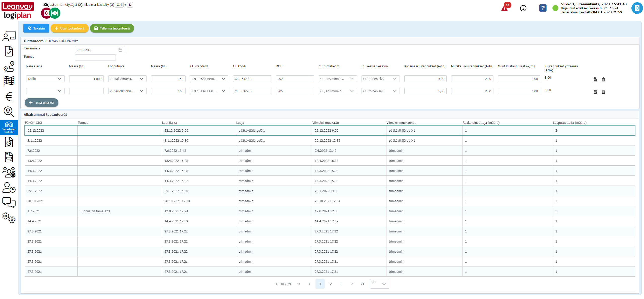Open the empty Raaka-aine dropdown in second row
Image resolution: width=644 pixels, height=299 pixels.
point(45,91)
